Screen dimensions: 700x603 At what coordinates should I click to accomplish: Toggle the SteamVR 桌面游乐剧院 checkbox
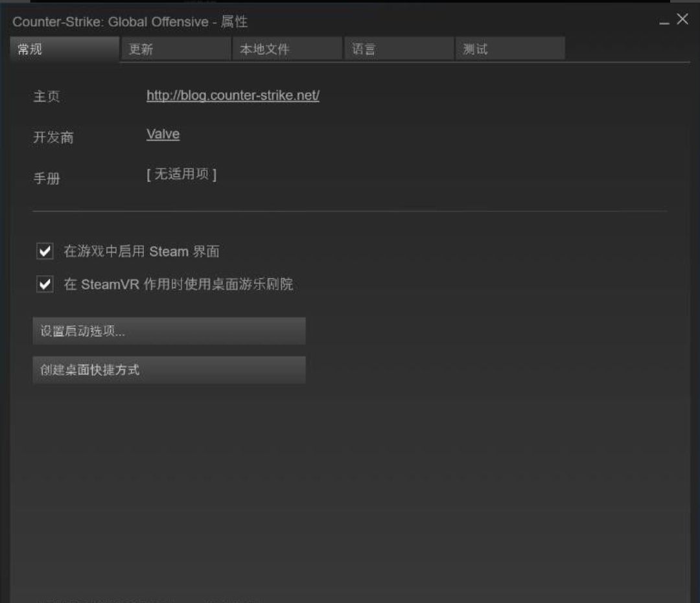tap(45, 284)
